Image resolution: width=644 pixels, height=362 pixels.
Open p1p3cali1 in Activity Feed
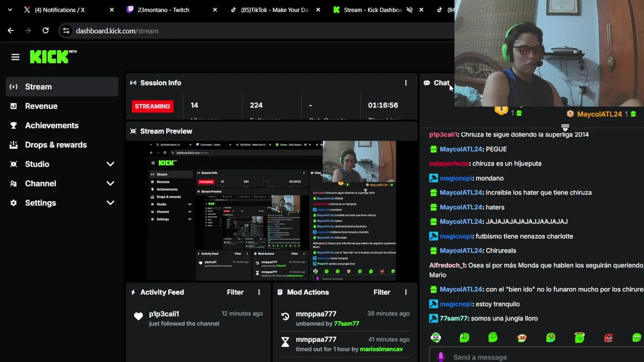point(164,314)
